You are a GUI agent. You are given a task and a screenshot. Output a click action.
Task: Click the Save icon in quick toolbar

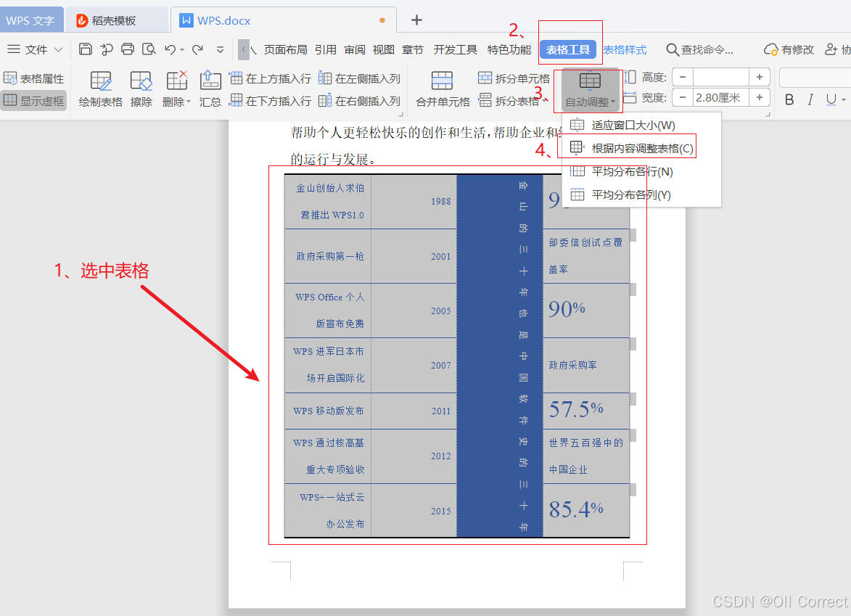pos(85,49)
